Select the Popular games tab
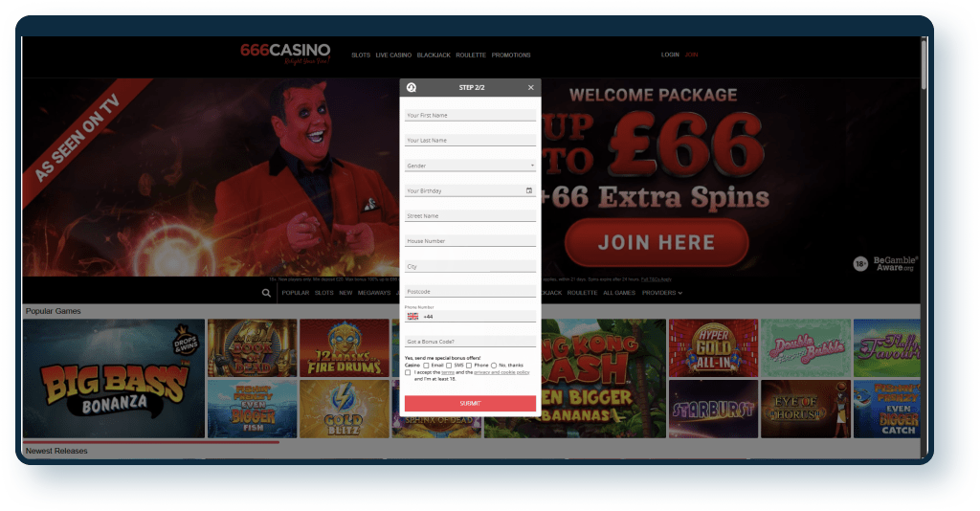Screen dimensions: 980x511 pos(295,293)
